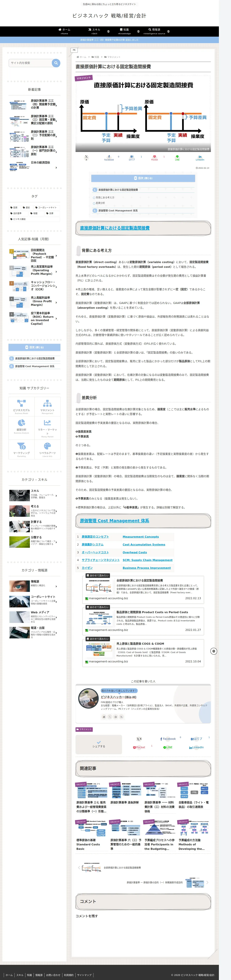
Task: Jump to 背景にある考え方 in the contents
Action: click(x=105, y=197)
